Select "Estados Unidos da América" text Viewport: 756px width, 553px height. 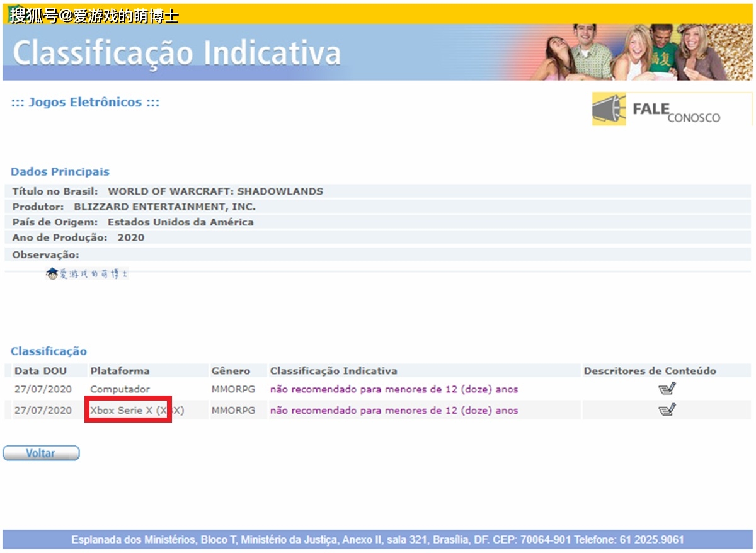(181, 222)
